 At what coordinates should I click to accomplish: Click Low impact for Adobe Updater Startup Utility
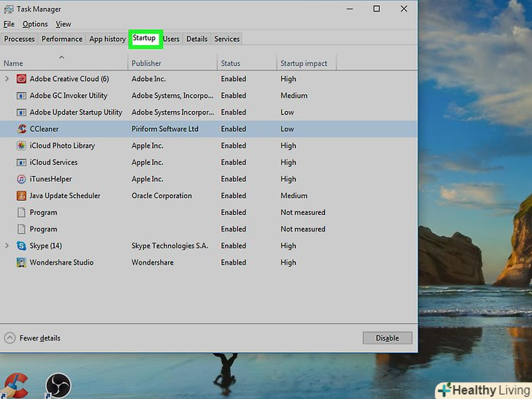[287, 113]
